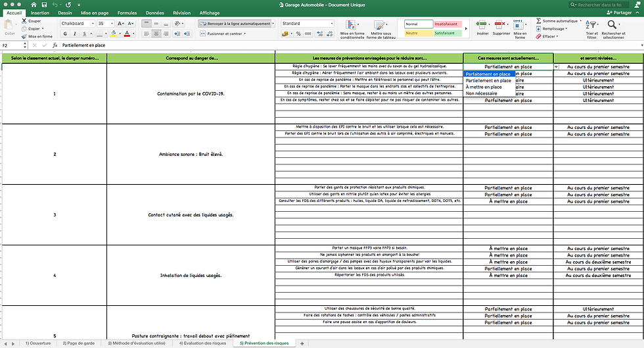Apply the Neutre cell style

[419, 33]
